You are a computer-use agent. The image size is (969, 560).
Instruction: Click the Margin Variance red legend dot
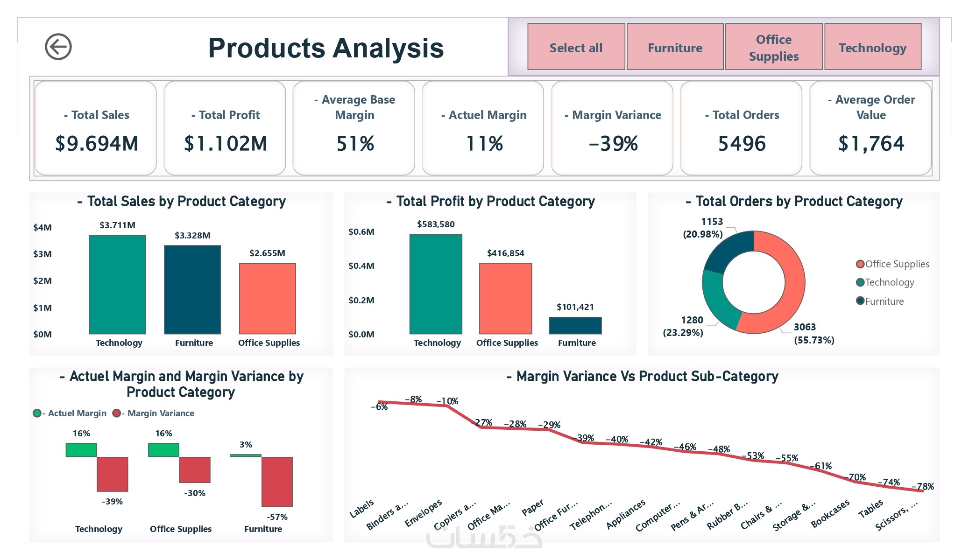(x=116, y=413)
